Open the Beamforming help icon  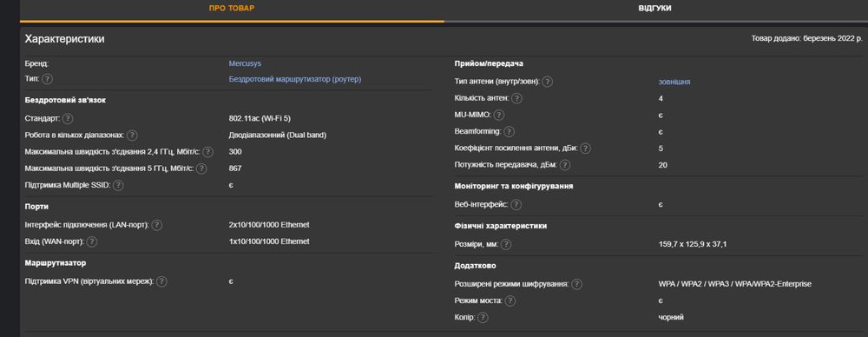510,132
